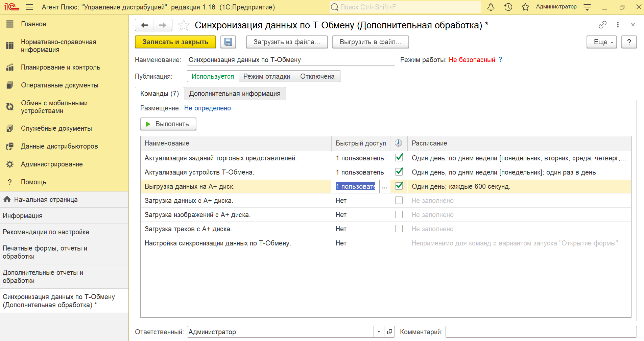The width and height of the screenshot is (644, 341).
Task: Toggle schedule checkbox for Актуализация заданий
Action: (399, 158)
